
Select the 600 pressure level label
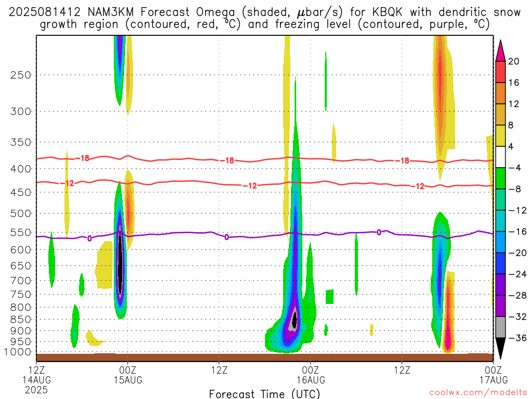click(21, 250)
